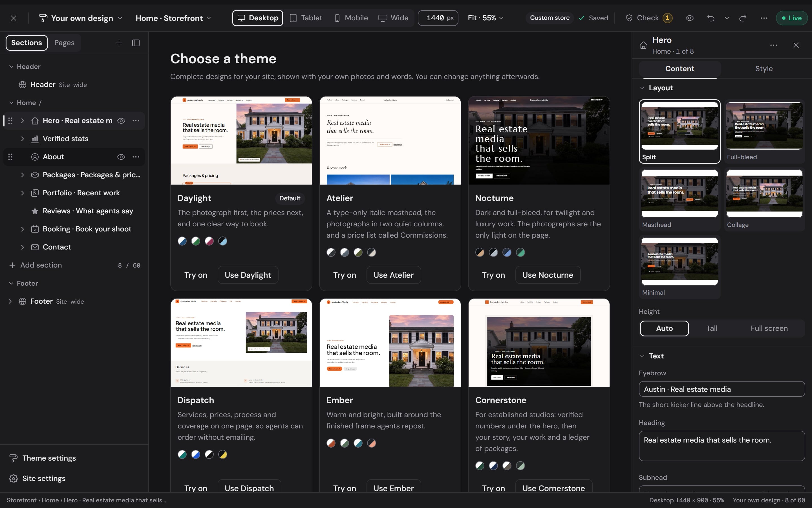Open the top toolbar more options ellipsis

[764, 18]
